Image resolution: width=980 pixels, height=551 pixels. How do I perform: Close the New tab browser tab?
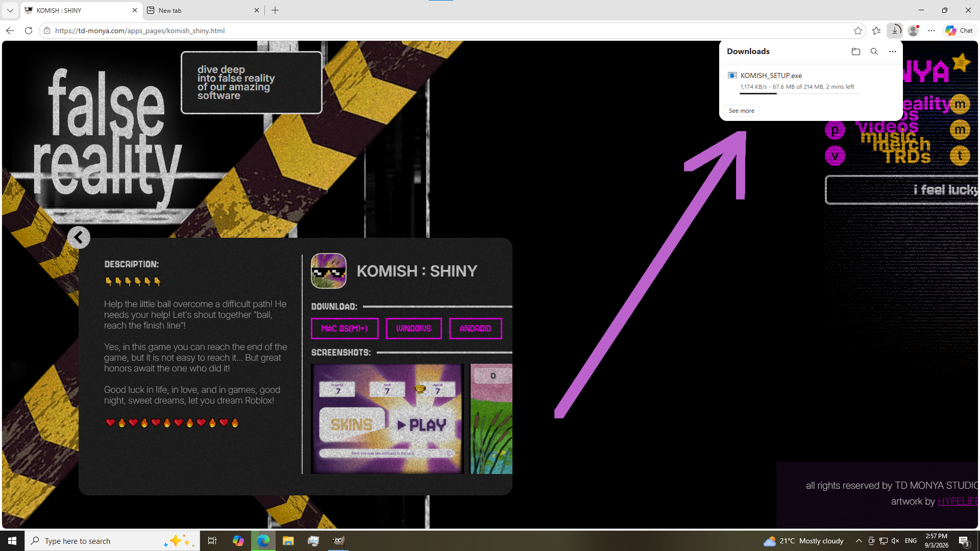click(x=257, y=10)
